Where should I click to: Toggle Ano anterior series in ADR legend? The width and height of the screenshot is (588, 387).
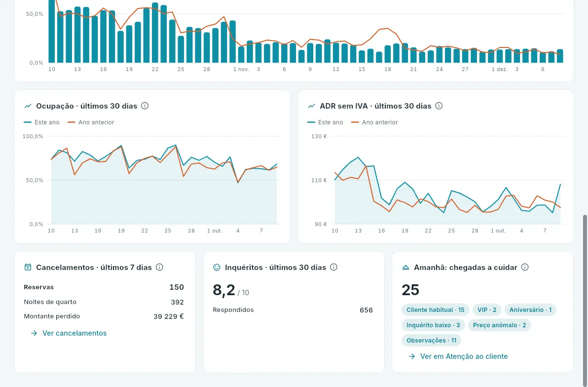[x=374, y=122]
